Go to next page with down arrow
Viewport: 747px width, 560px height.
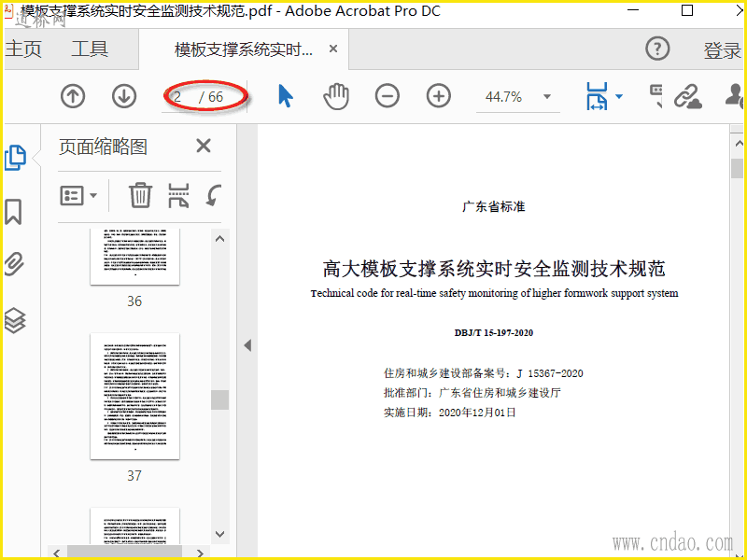(x=124, y=96)
